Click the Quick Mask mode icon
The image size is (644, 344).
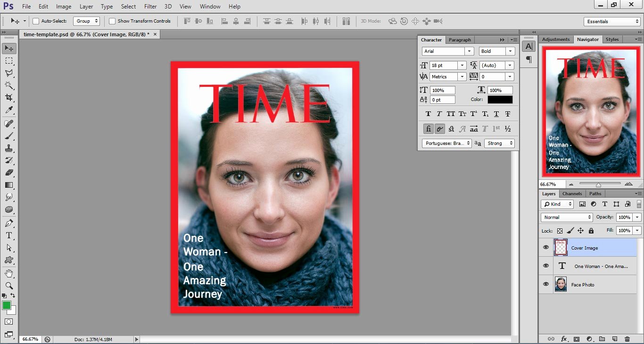(9, 322)
